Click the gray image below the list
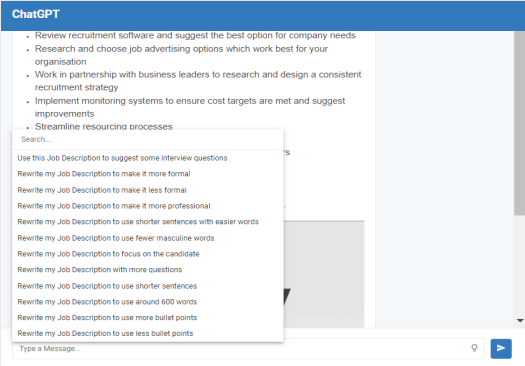Image resolution: width=525 pixels, height=366 pixels. tap(323, 274)
